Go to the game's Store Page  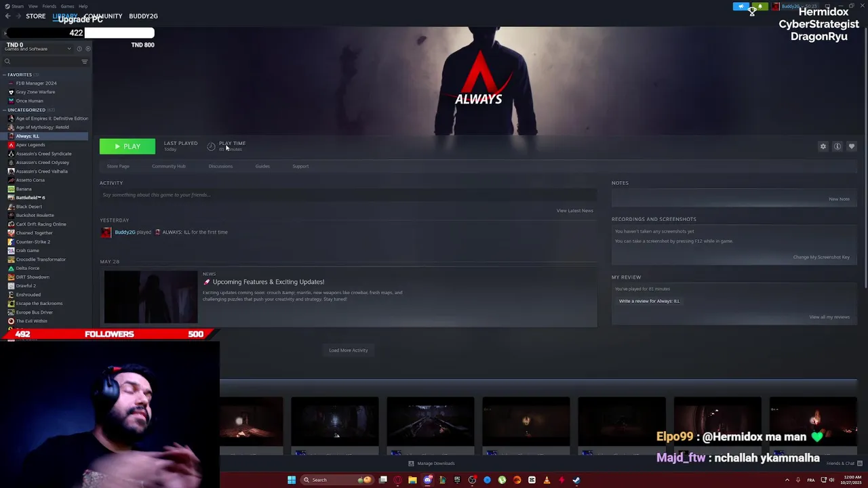pyautogui.click(x=118, y=166)
